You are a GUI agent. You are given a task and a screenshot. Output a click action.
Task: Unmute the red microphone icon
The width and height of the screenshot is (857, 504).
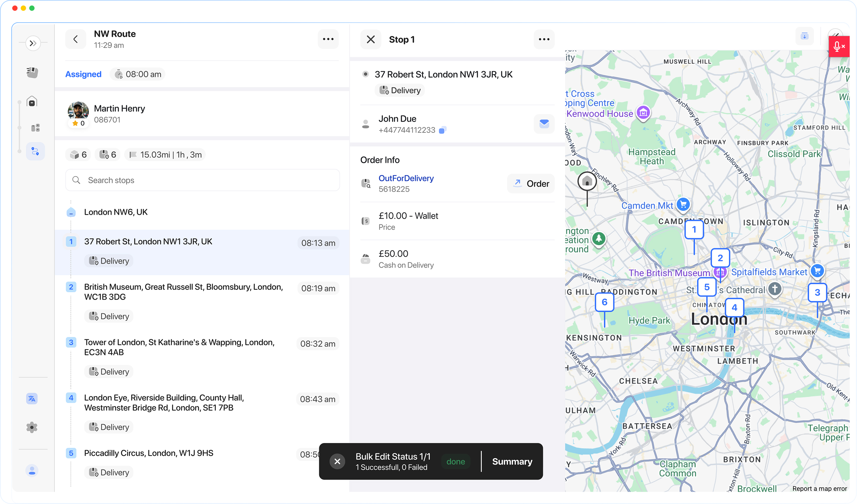[839, 46]
